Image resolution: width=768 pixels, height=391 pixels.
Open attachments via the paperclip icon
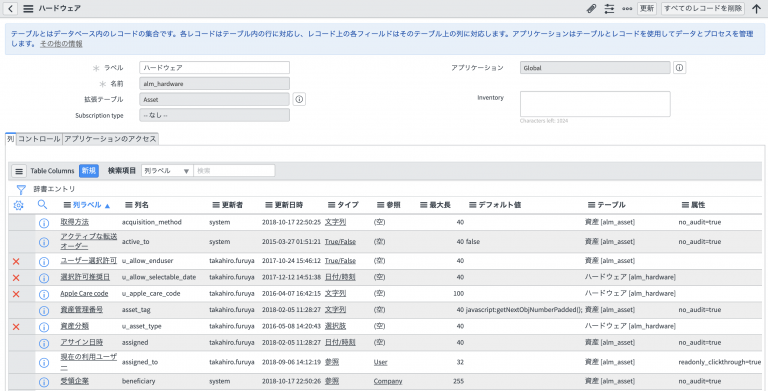[592, 8]
